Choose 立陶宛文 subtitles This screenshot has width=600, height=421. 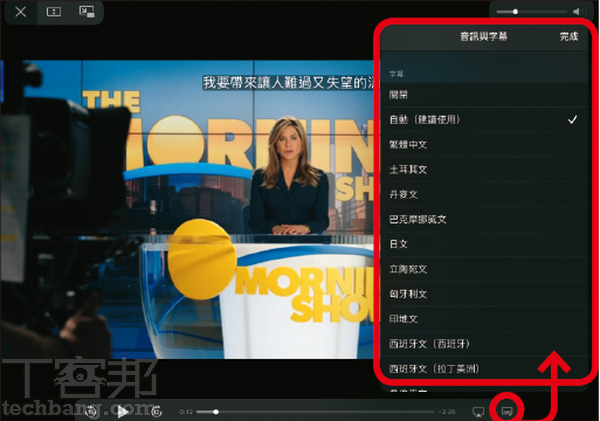click(484, 269)
